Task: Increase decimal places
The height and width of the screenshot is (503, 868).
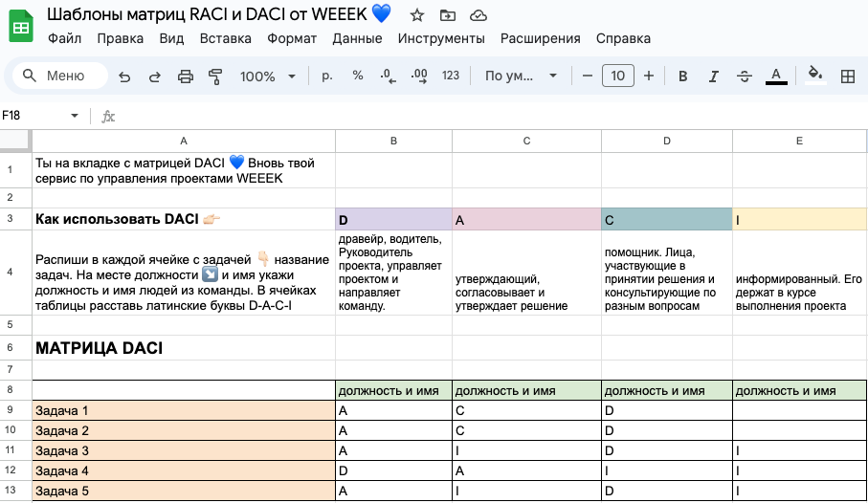Action: coord(419,76)
